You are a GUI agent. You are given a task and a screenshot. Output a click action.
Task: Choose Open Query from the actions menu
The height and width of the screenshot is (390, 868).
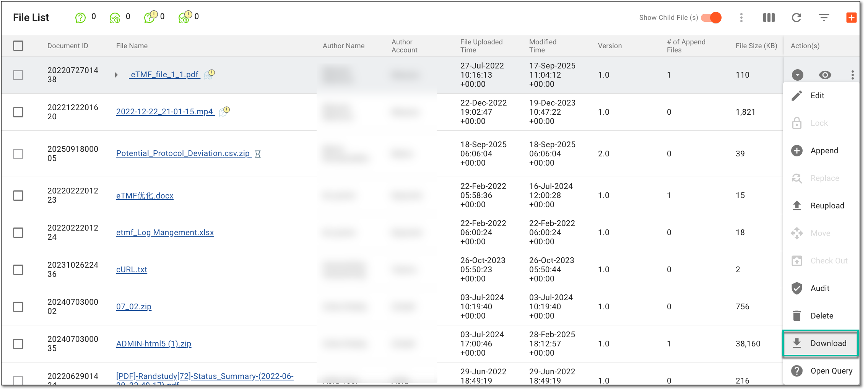(821, 371)
